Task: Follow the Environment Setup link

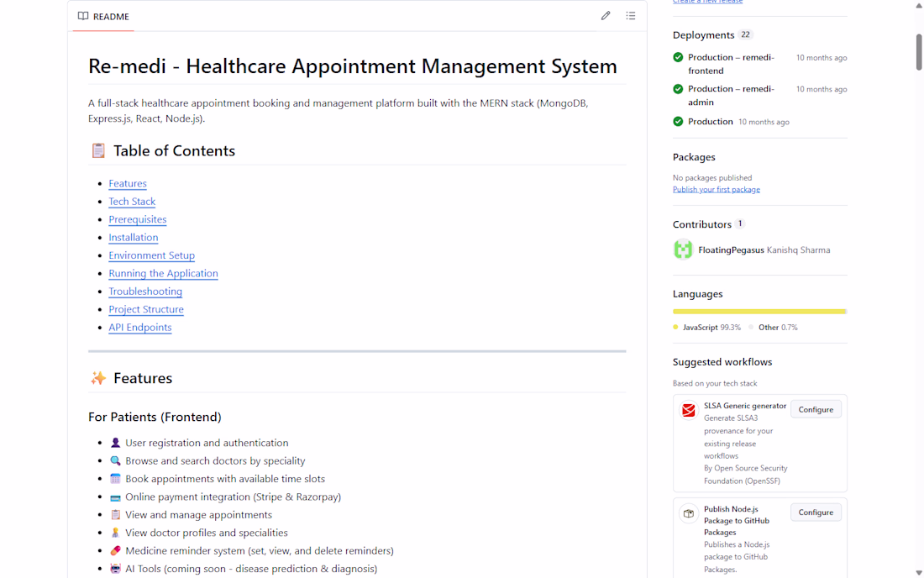Action: [151, 255]
